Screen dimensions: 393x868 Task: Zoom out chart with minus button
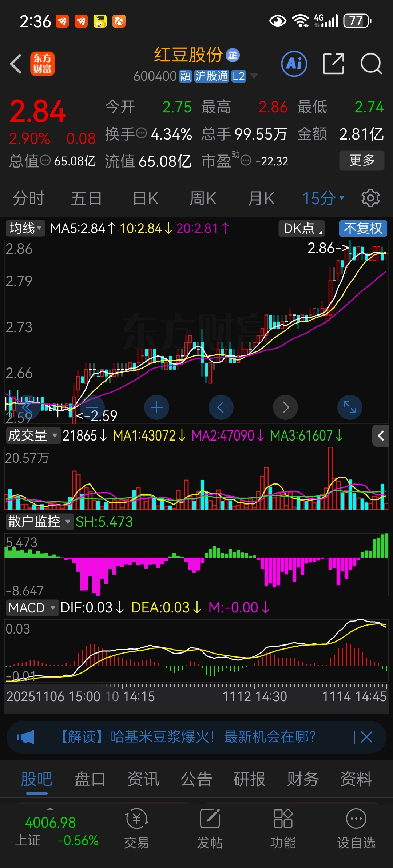click(x=92, y=407)
